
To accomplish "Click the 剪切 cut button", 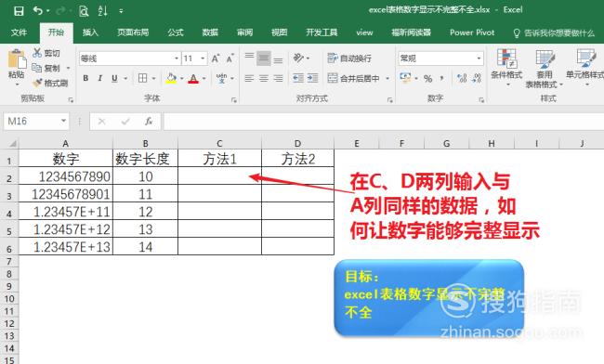I will 46,53.
